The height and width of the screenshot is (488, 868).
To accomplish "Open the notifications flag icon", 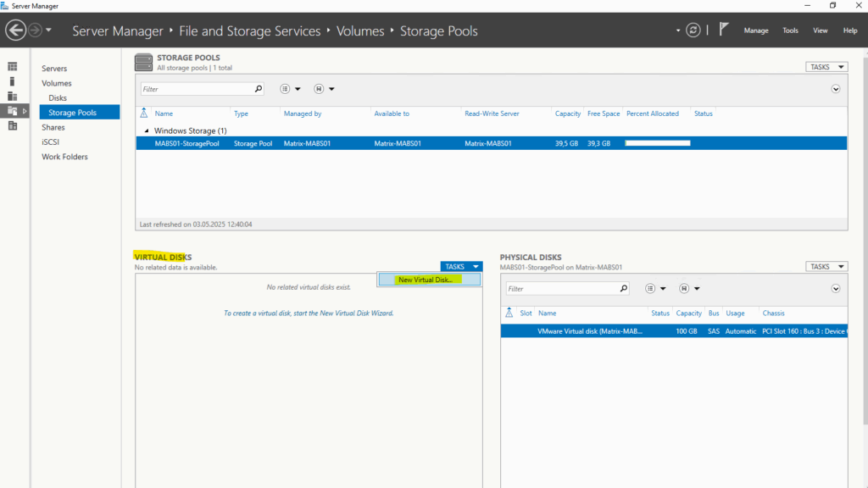I will (724, 30).
